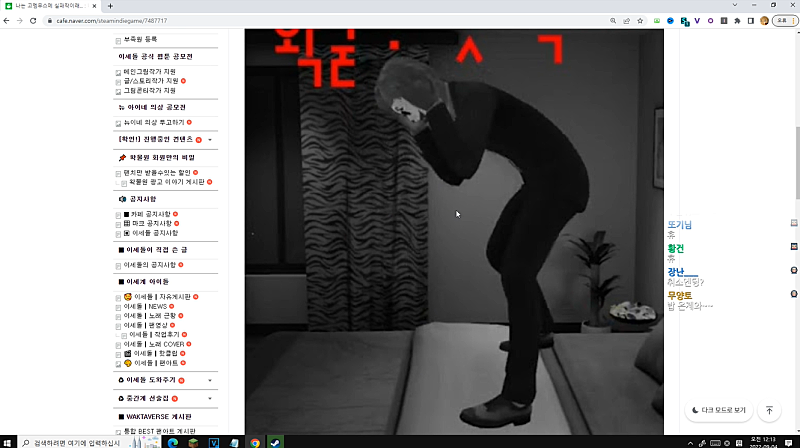Click chat username 황건
This screenshot has width=800, height=448.
675,249
